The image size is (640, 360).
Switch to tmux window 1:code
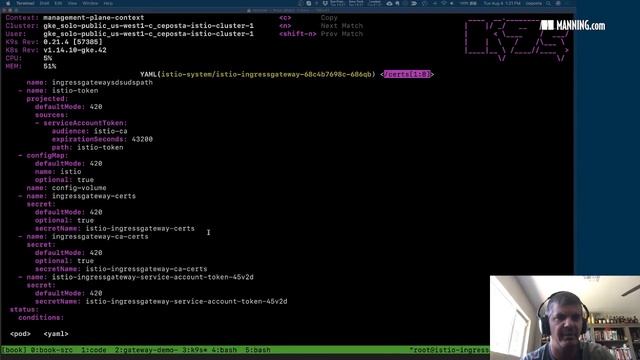(93, 350)
